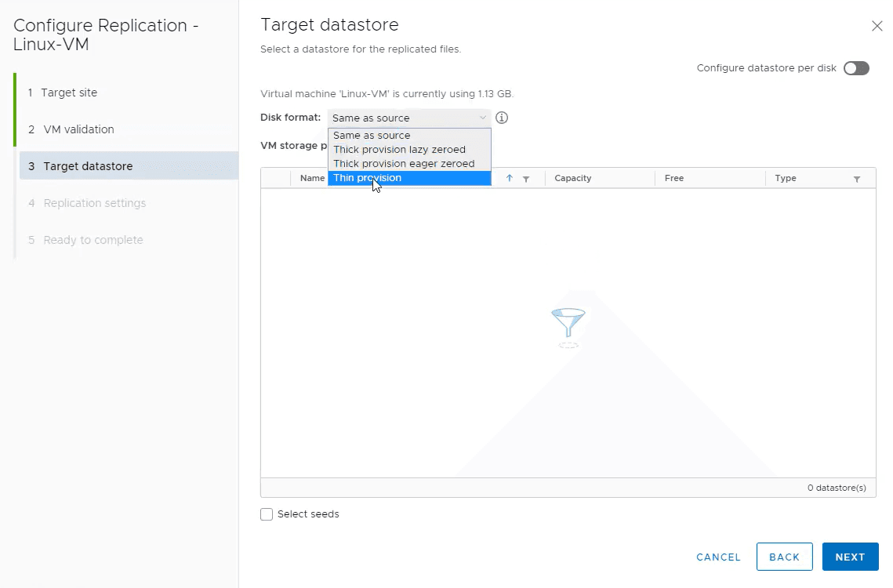Open the Name column filter icon

pyautogui.click(x=526, y=179)
